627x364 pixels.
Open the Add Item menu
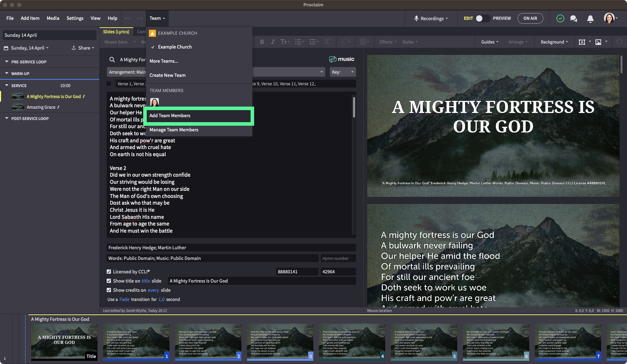coord(30,18)
